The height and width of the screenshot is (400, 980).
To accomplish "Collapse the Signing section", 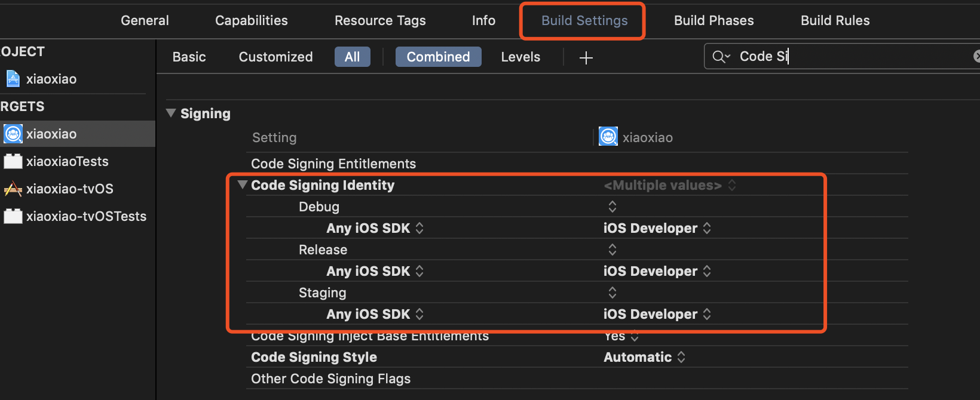I will [x=171, y=113].
